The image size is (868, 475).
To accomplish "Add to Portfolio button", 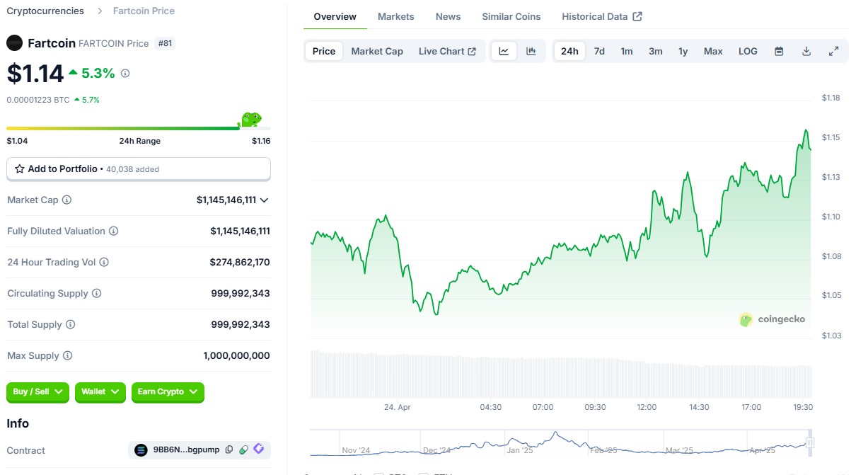I will click(139, 169).
